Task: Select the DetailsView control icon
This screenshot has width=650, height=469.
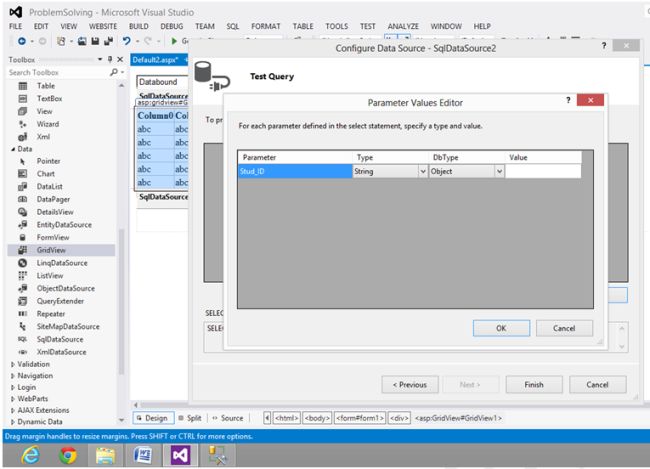Action: tap(23, 212)
